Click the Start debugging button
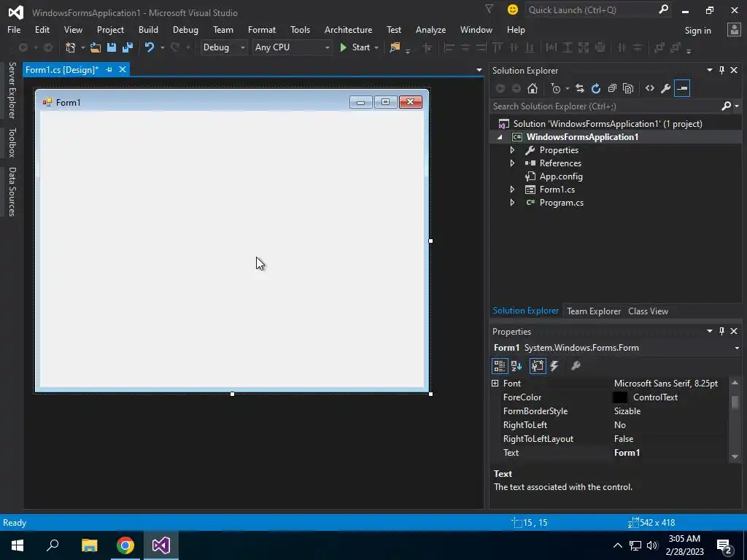Image resolution: width=747 pixels, height=560 pixels. pos(355,47)
